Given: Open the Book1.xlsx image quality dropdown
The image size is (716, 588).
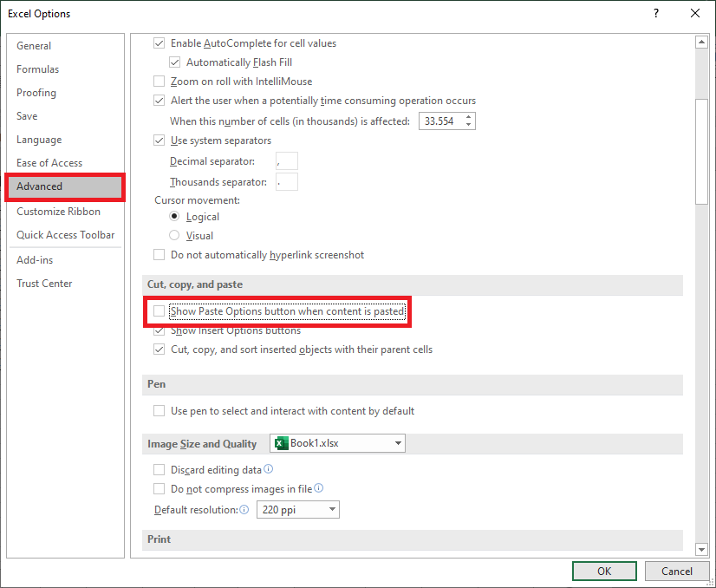Looking at the screenshot, I should click(337, 443).
